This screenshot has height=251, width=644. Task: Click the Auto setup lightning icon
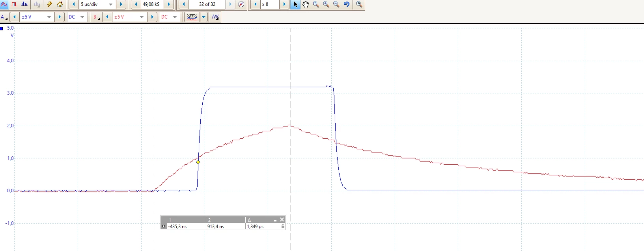50,4
